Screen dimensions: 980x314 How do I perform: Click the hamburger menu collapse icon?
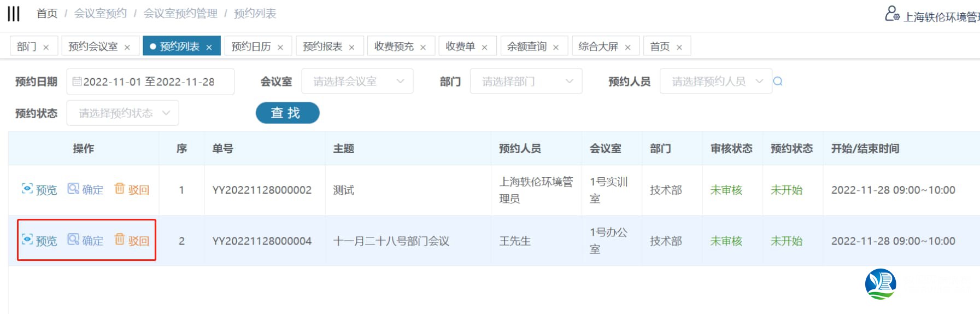pyautogui.click(x=14, y=14)
